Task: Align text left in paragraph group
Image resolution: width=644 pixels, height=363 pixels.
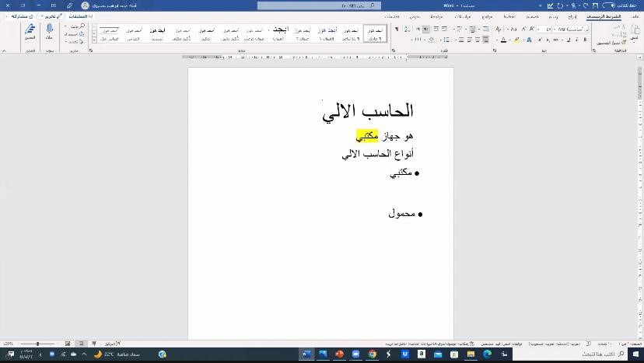Action: [470, 40]
